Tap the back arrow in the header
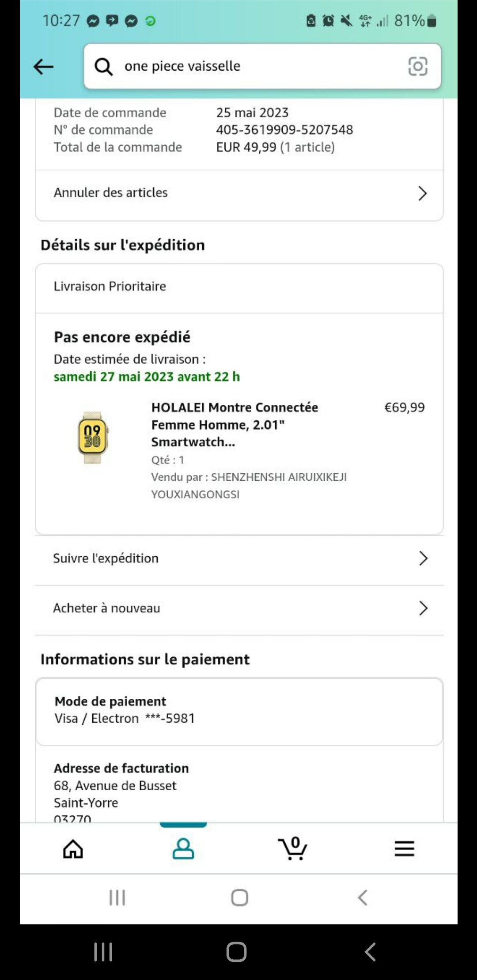 pos(43,67)
